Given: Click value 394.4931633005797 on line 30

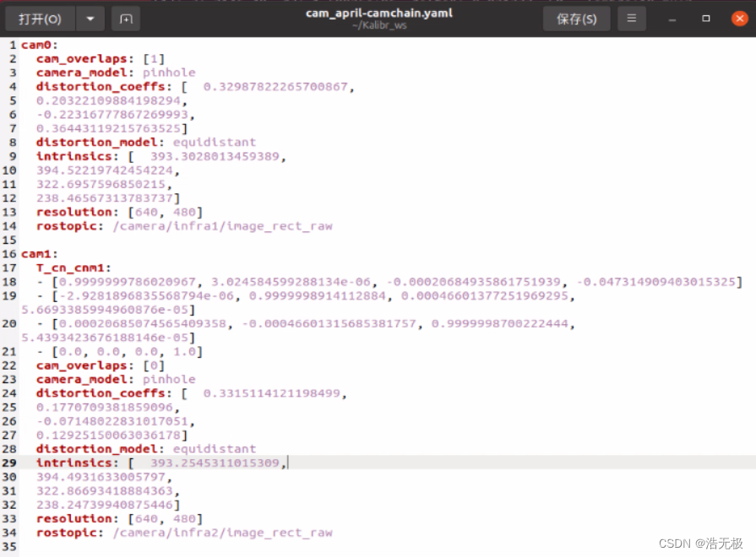Looking at the screenshot, I should pyautogui.click(x=101, y=477).
